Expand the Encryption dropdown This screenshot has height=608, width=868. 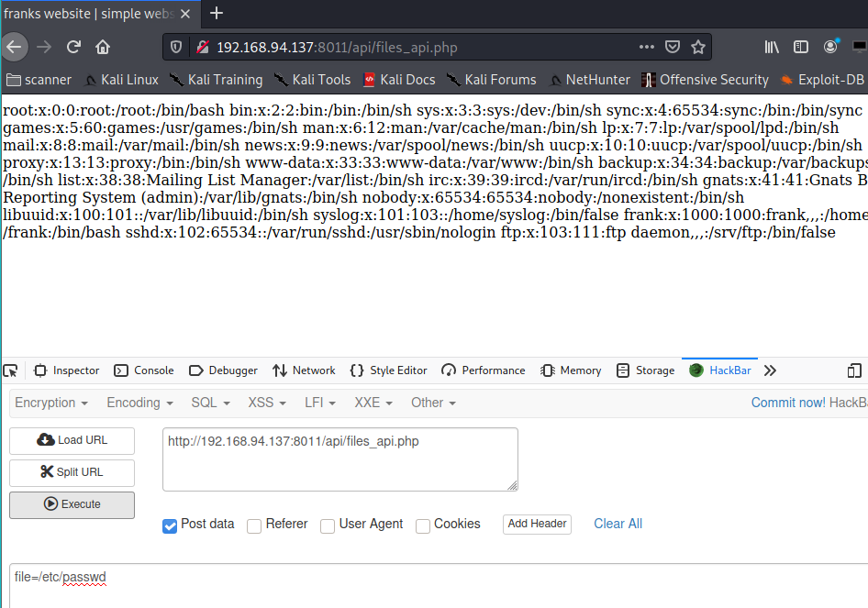51,403
